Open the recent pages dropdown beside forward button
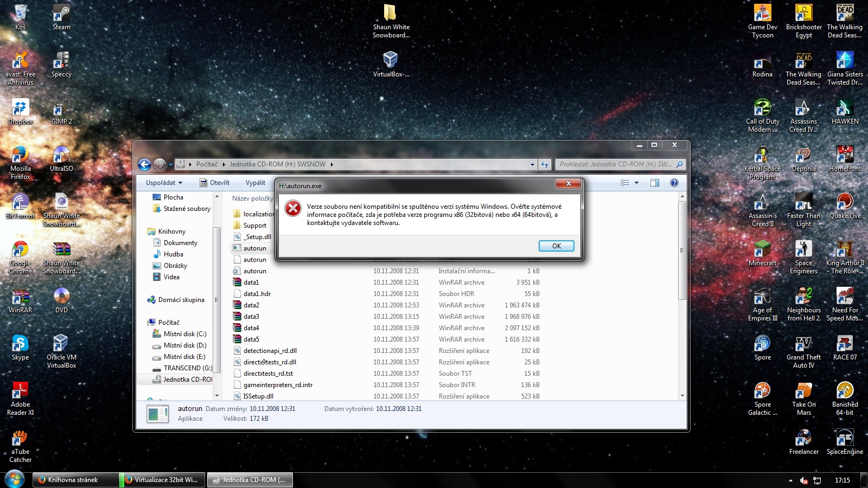The image size is (868, 488). 170,164
